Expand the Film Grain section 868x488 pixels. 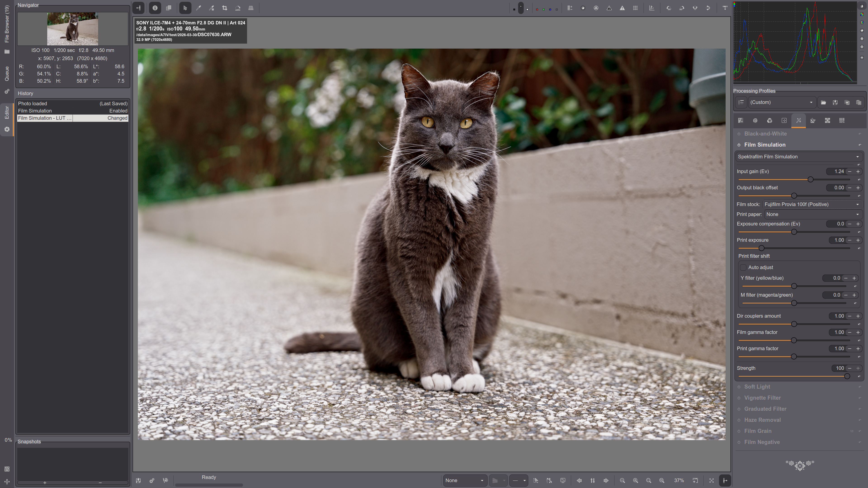tap(757, 431)
